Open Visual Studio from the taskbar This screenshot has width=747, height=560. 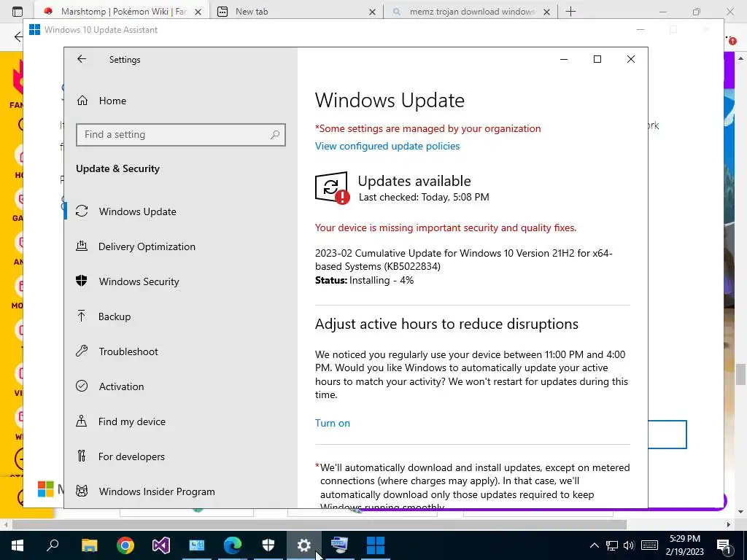161,545
